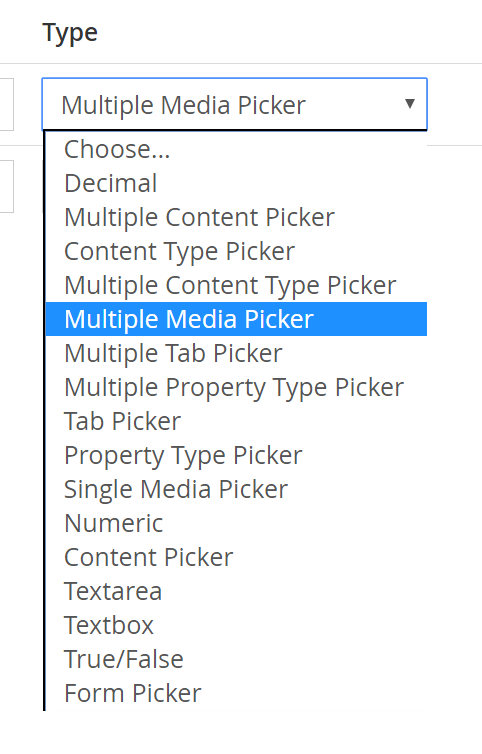Click the Type dropdown arrow
The image size is (482, 754).
(409, 104)
